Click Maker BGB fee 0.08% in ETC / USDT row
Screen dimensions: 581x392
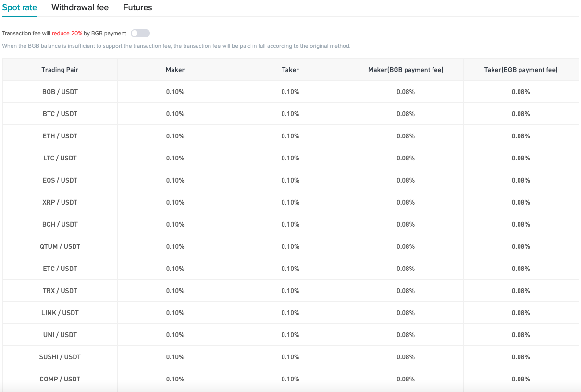(x=406, y=269)
